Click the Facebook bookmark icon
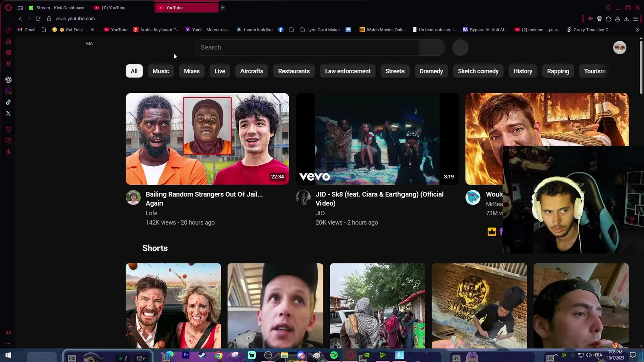Screen dimensions: 644x362 [x=281, y=30]
